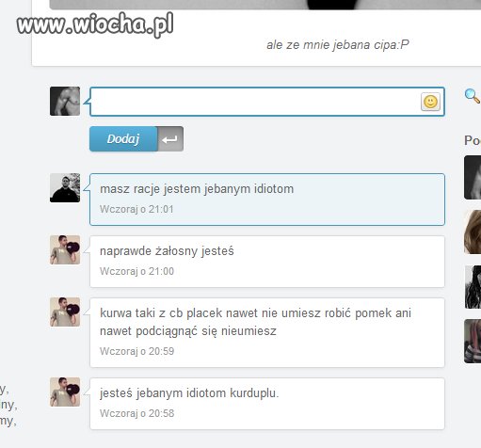Screen dimensions: 481x448
Task: Open sidebar thumbnail with long black hair
Action: pyautogui.click(x=473, y=287)
